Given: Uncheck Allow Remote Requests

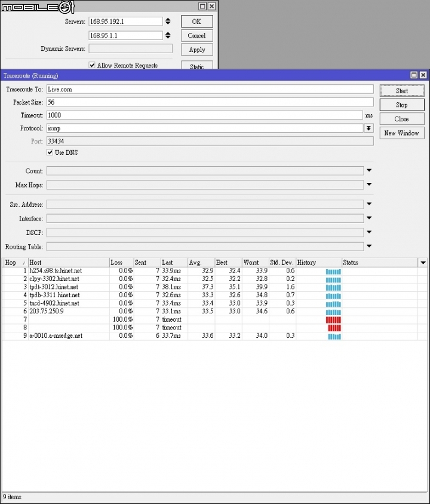Looking at the screenshot, I should point(92,65).
